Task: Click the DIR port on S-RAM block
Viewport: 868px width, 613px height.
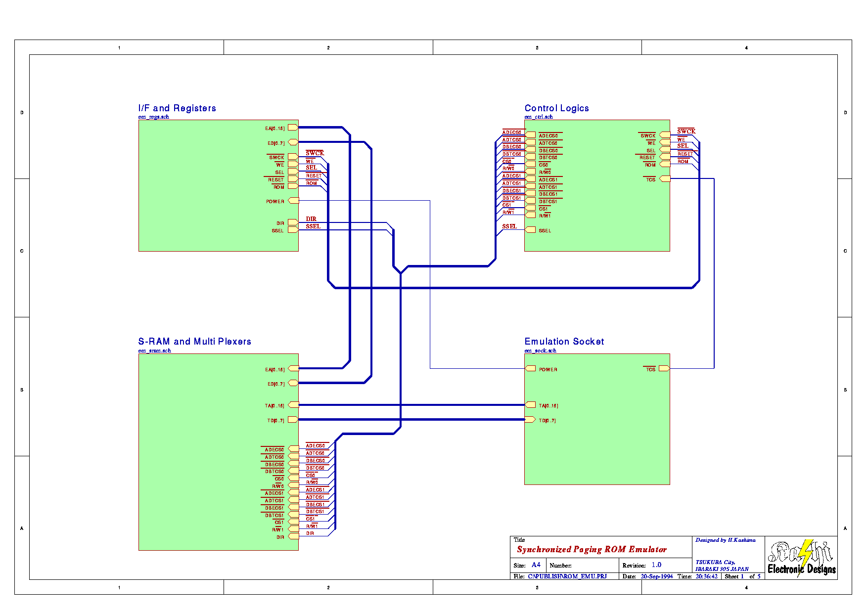Action: pos(294,537)
